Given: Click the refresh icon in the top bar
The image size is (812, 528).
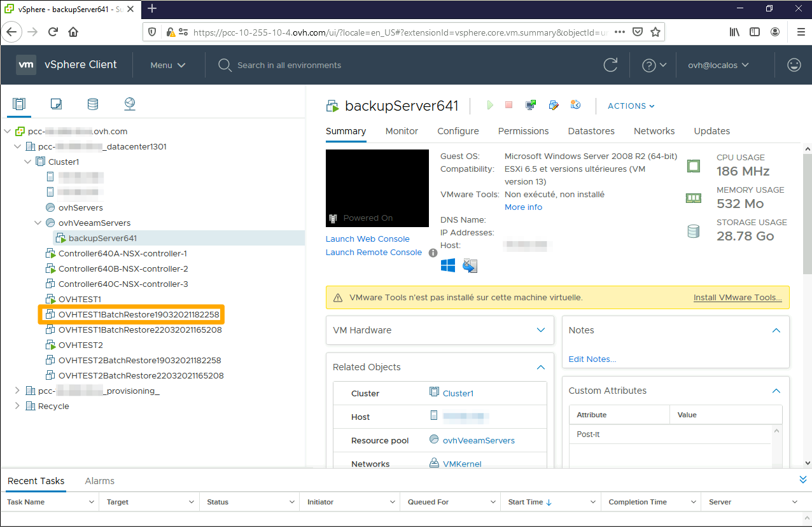Looking at the screenshot, I should (x=610, y=64).
